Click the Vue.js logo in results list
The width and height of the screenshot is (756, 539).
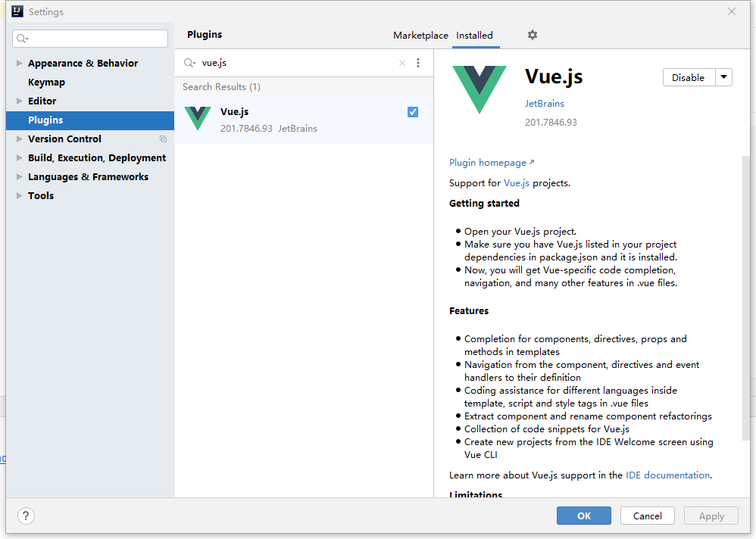tap(198, 119)
